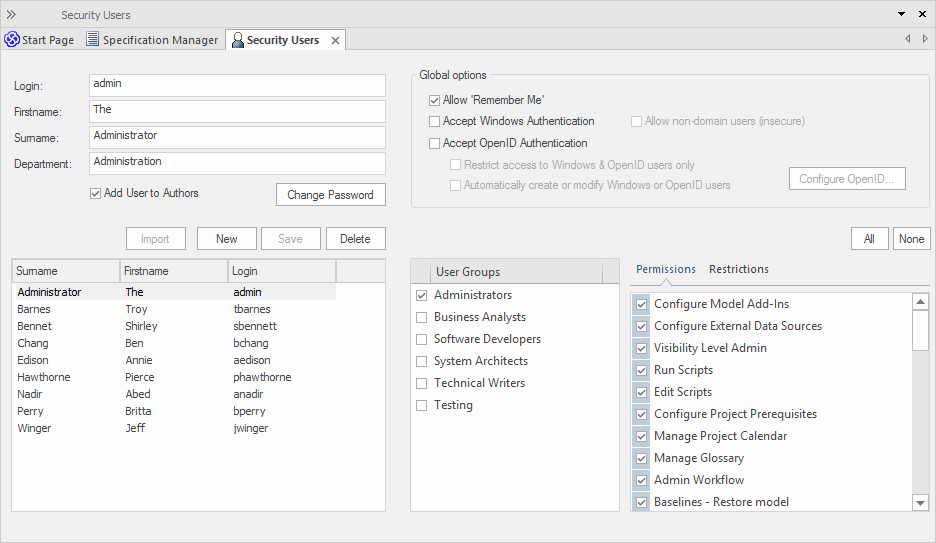Check the Business Analysts user group

(x=421, y=317)
